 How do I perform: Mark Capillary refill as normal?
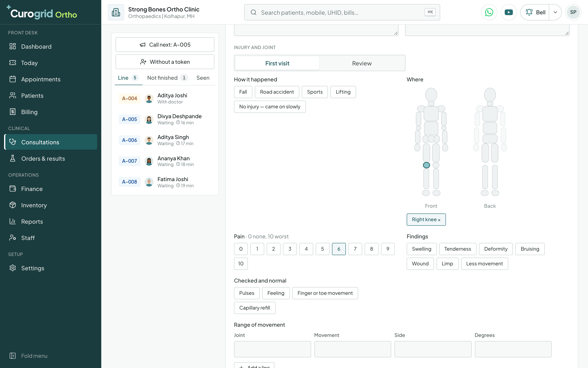click(x=255, y=308)
